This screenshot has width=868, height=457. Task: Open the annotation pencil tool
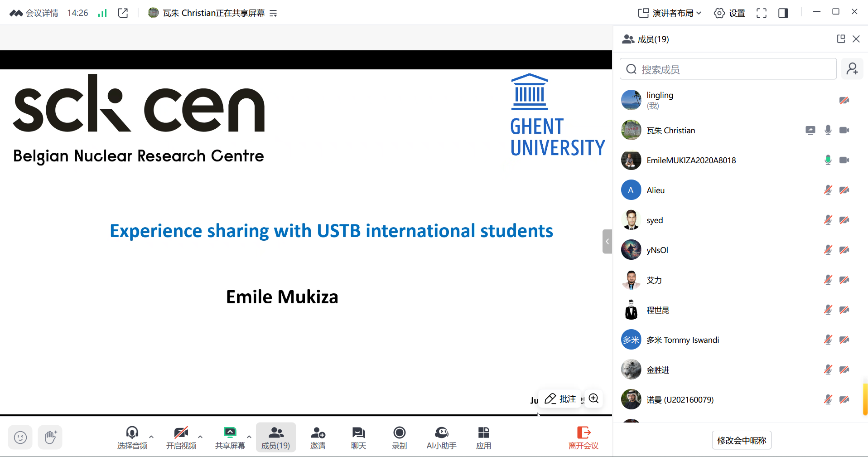point(560,399)
